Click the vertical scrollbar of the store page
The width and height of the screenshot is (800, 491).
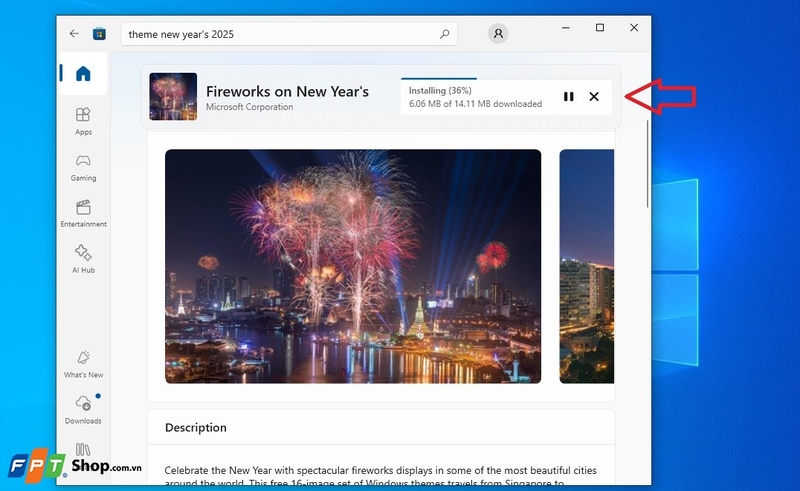point(648,164)
